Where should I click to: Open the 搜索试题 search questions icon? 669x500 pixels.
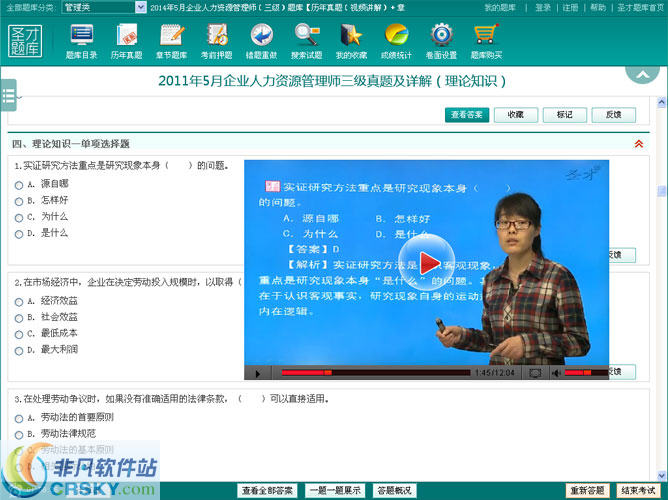[x=306, y=41]
